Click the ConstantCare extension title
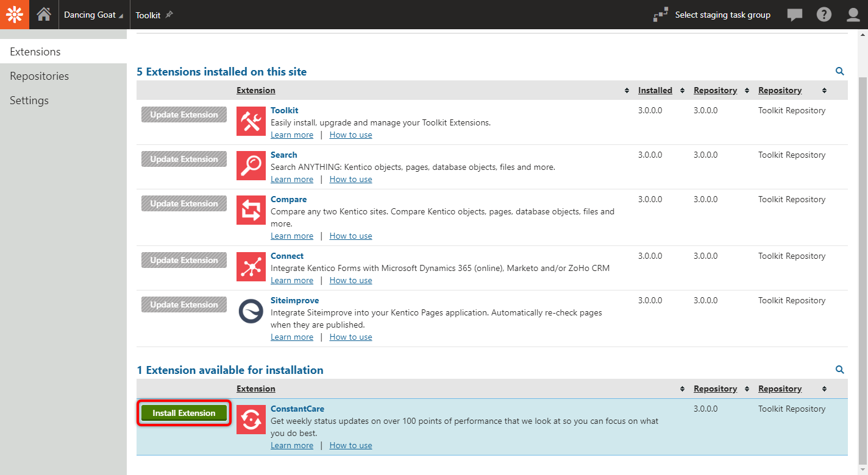The width and height of the screenshot is (868, 475). click(297, 409)
